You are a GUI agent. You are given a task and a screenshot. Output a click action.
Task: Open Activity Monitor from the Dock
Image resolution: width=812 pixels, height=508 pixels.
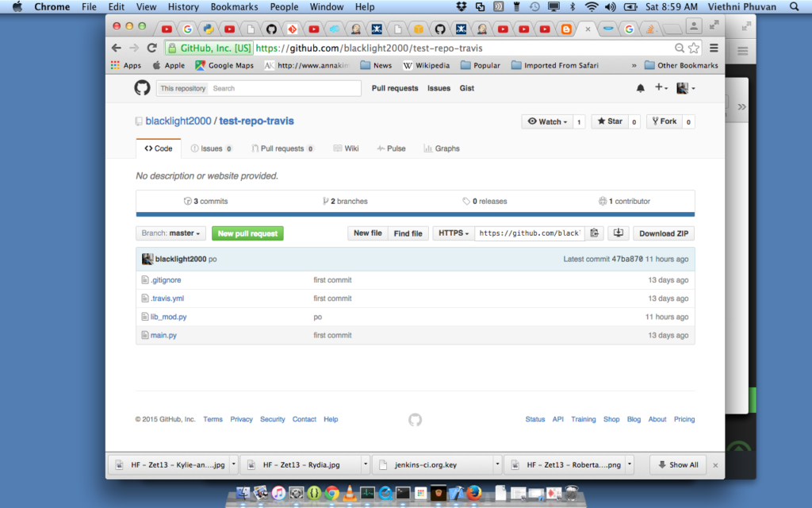(368, 493)
